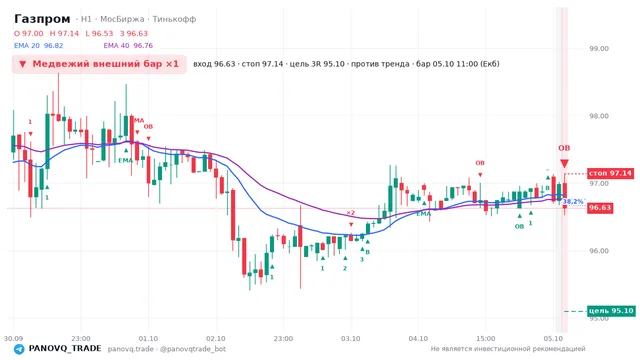Click the open value O 97.00
The image size is (640, 360).
point(29,33)
